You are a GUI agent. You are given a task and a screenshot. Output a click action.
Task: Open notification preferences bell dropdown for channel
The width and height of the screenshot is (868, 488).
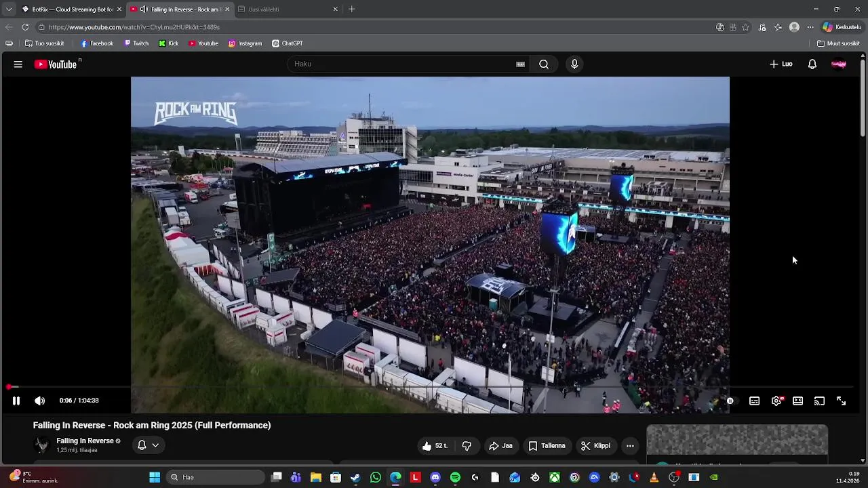click(148, 445)
